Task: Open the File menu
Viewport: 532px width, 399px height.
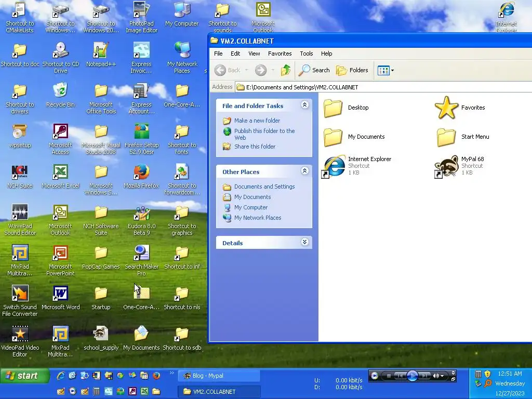Action: point(218,54)
